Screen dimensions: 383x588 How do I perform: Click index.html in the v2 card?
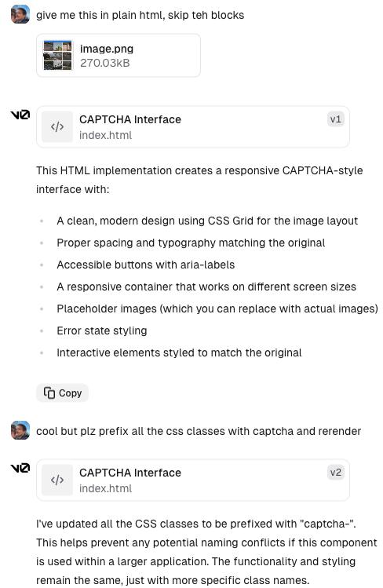pos(105,488)
